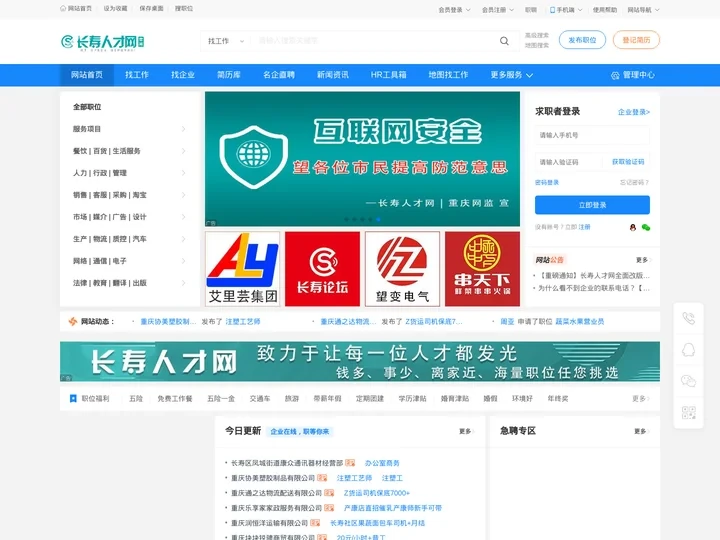This screenshot has width=720, height=540.
Task: Open the 办公室商务 job link
Action: point(382,463)
